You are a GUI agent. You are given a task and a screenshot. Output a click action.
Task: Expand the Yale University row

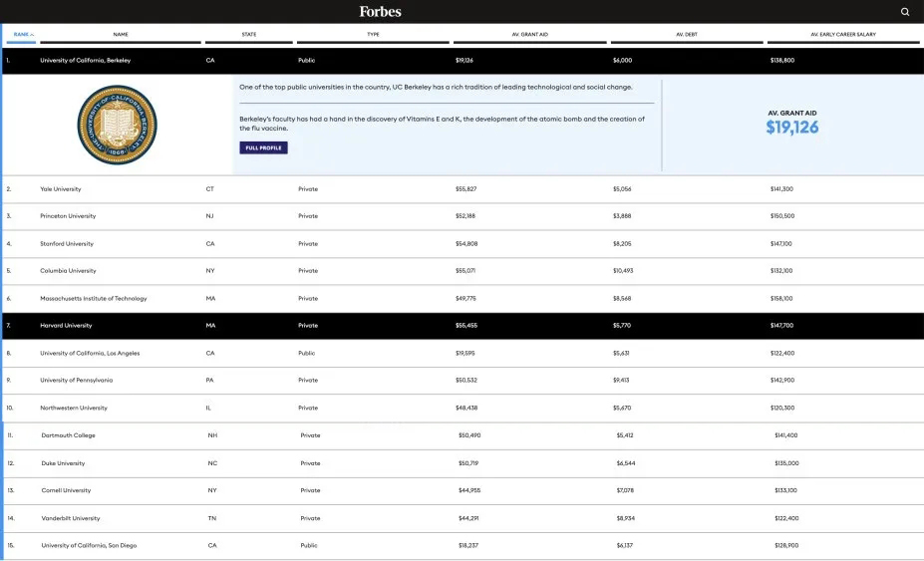pyautogui.click(x=61, y=189)
